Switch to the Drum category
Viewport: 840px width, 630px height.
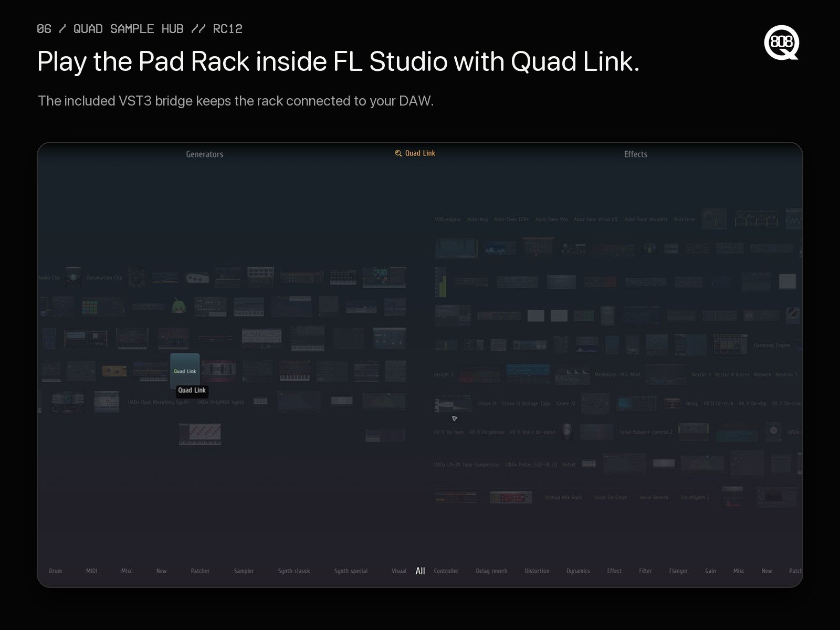[x=55, y=571]
